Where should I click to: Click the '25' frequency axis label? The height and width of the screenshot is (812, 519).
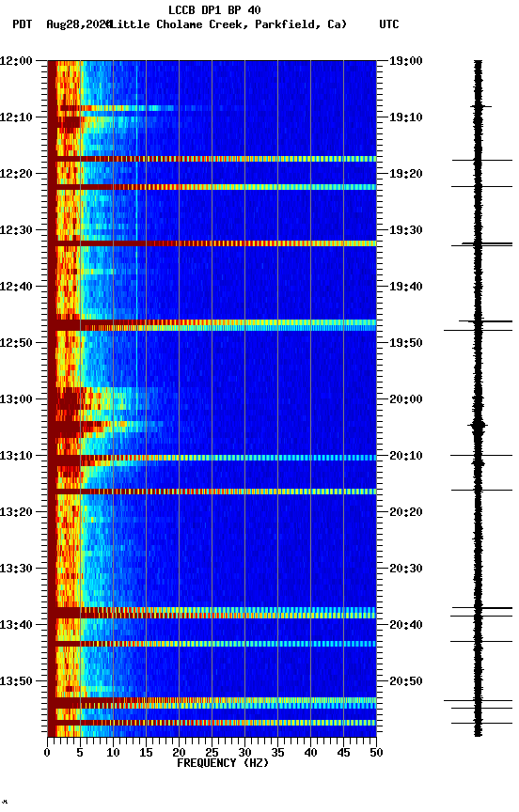point(212,754)
